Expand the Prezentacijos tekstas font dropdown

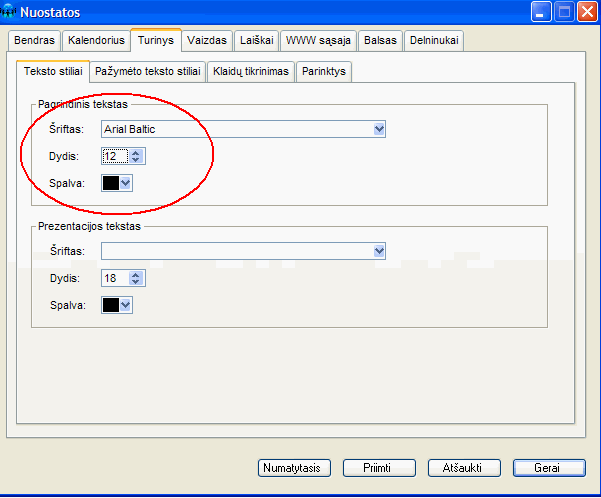pyautogui.click(x=378, y=251)
